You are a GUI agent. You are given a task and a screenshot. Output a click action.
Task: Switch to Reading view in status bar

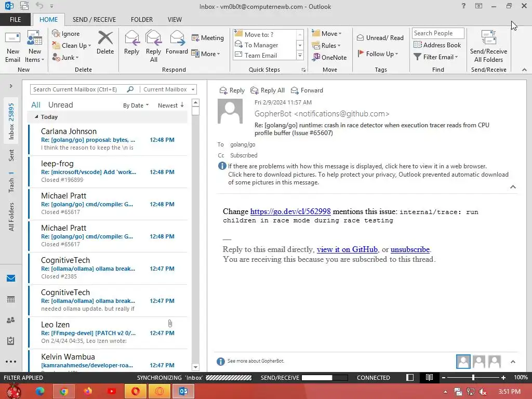tap(429, 378)
